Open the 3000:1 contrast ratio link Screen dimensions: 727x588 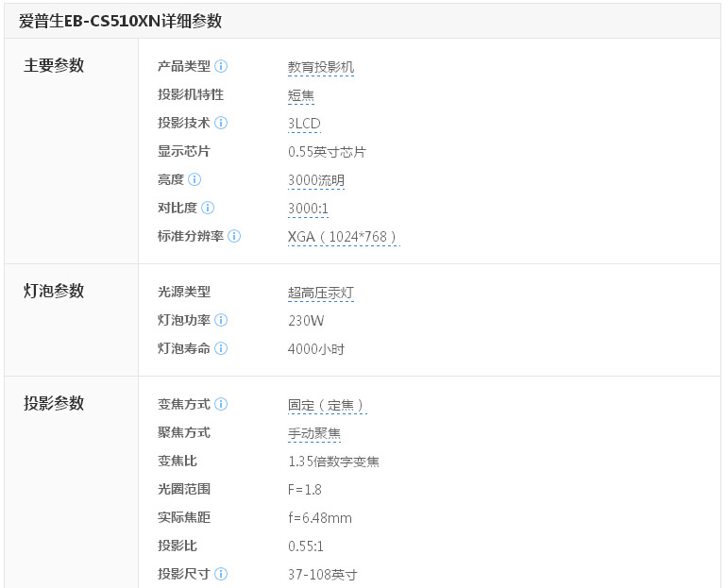point(308,209)
